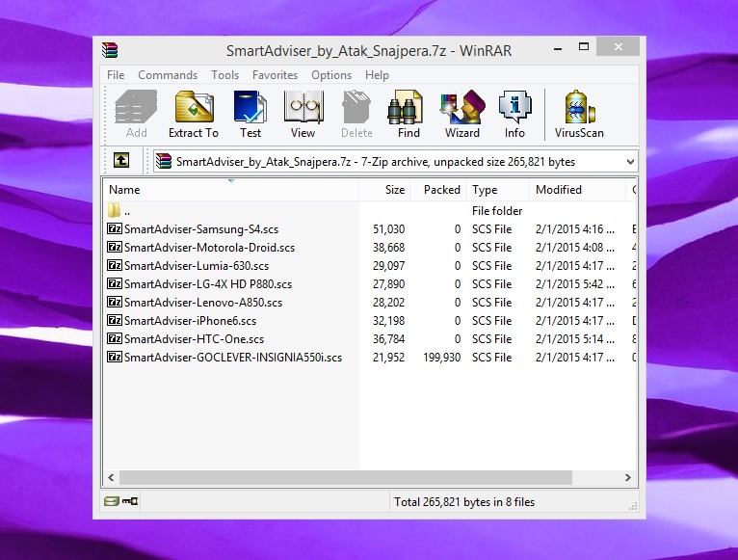Click the 7z icon of SmartAdviser-LG-4X HD P880.scs
The height and width of the screenshot is (560, 738).
tap(115, 284)
